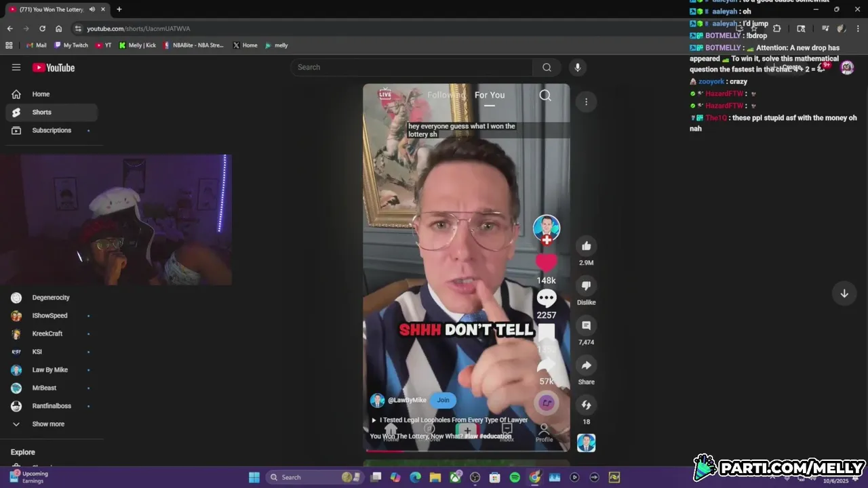Screen dimensions: 868x488
Task: Open the YouTube hamburger guide menu
Action: coord(16,67)
